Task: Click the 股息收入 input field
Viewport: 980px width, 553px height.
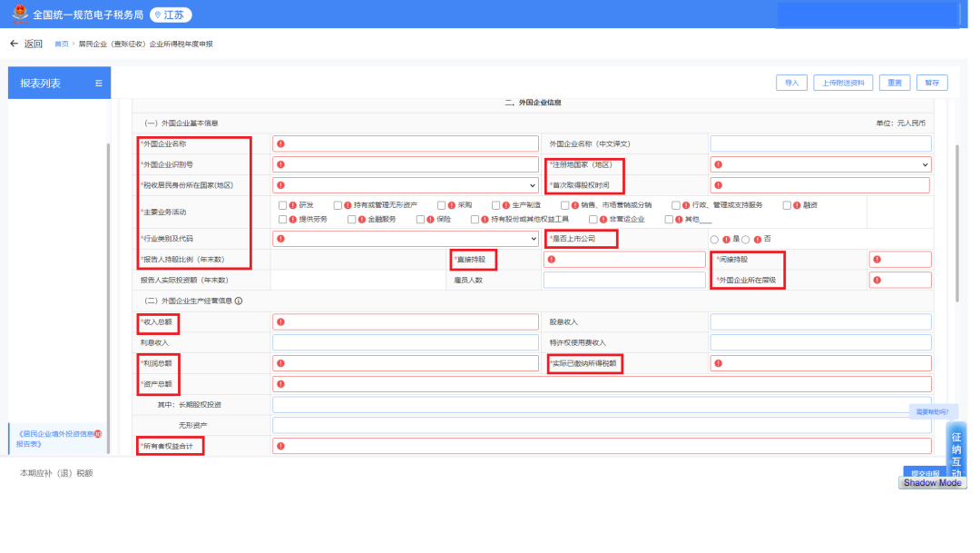Action: [820, 322]
